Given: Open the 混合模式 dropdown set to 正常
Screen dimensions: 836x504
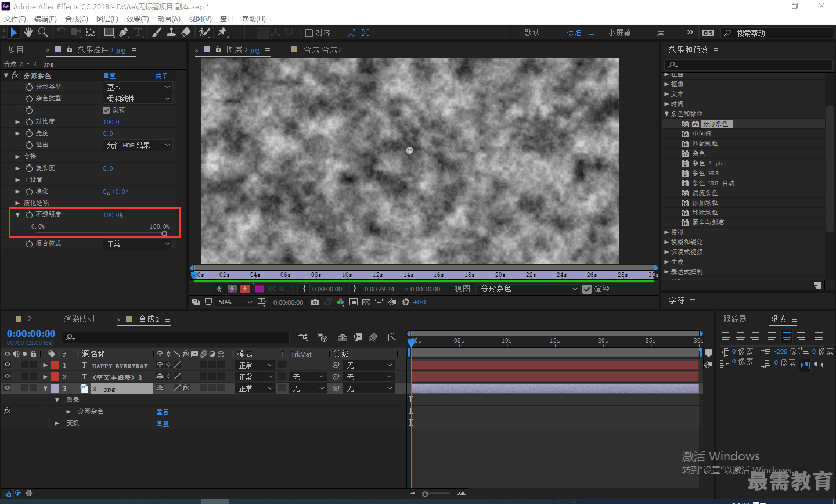Looking at the screenshot, I should pyautogui.click(x=138, y=244).
